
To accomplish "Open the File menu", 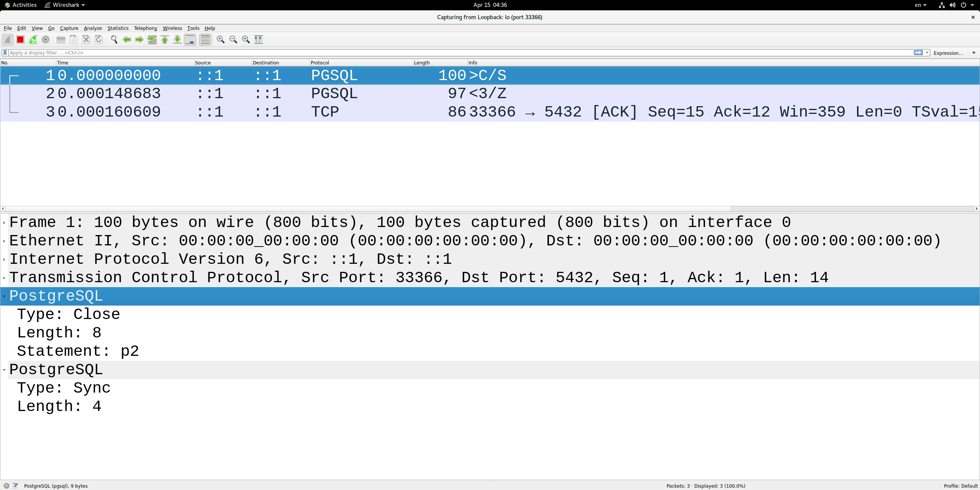I will coord(8,28).
